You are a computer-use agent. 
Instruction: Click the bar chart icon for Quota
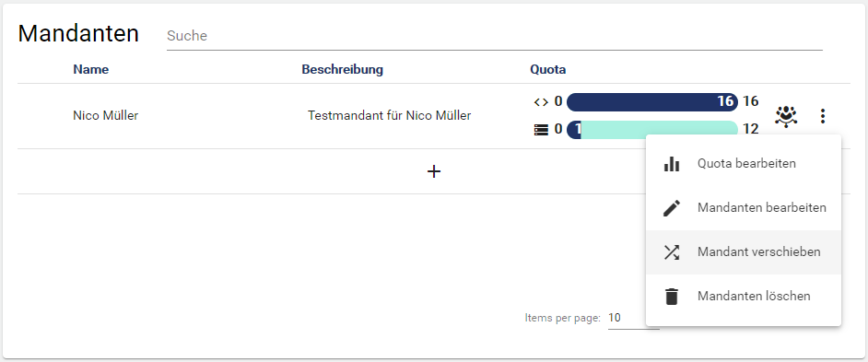672,164
